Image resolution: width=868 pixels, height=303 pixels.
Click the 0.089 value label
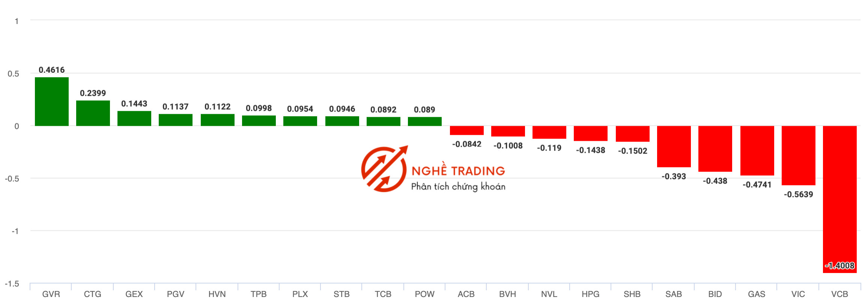pos(425,110)
